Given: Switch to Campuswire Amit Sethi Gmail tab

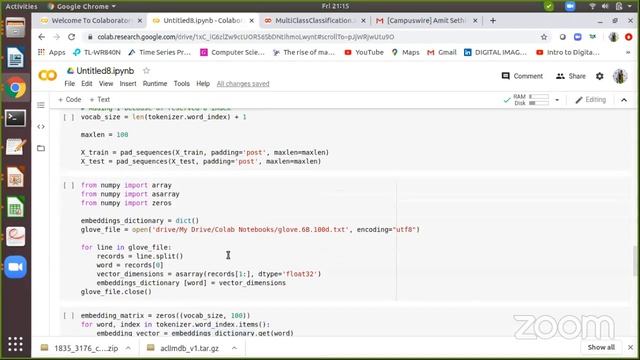Looking at the screenshot, I should point(426,20).
